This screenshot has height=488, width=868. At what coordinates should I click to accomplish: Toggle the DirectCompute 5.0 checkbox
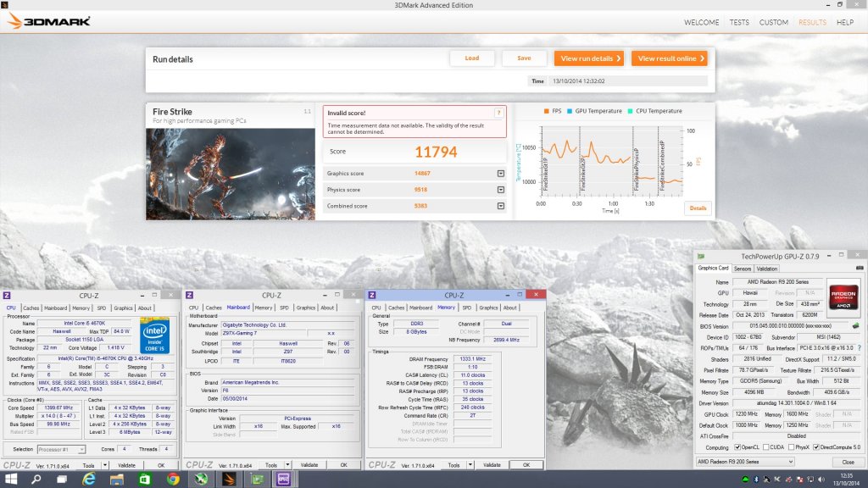coord(816,447)
